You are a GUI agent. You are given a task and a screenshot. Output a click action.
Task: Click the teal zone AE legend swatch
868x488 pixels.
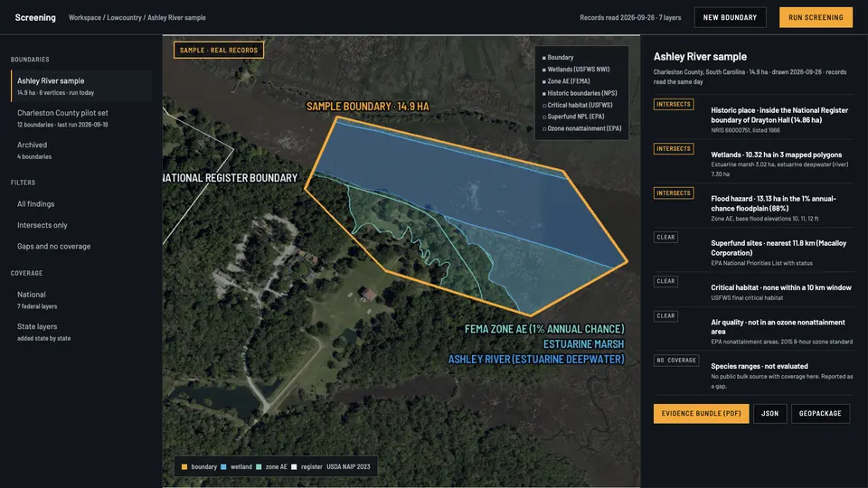[x=259, y=467]
